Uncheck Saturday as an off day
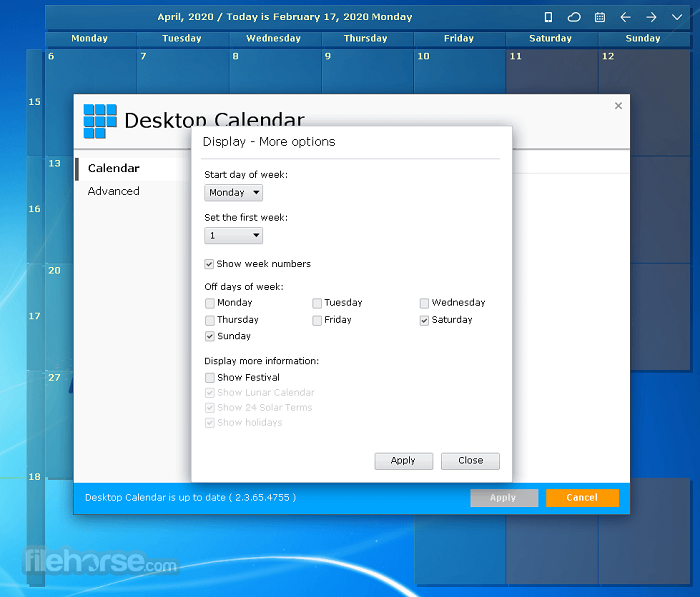700x597 pixels. [x=425, y=320]
